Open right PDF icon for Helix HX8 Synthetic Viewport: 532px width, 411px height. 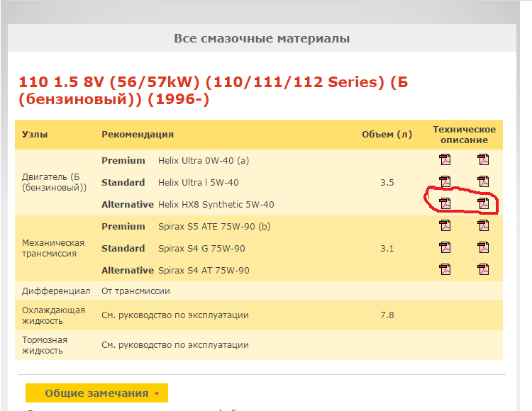click(483, 204)
